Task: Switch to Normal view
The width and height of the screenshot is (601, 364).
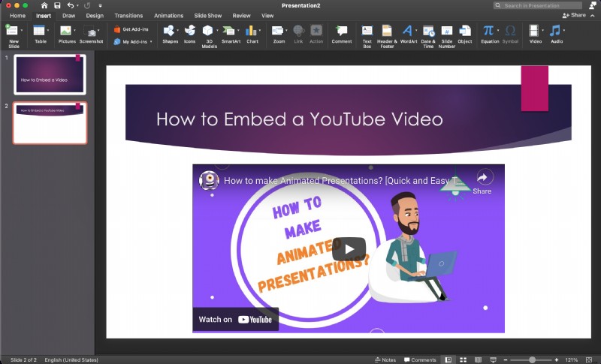Action: pyautogui.click(x=448, y=359)
